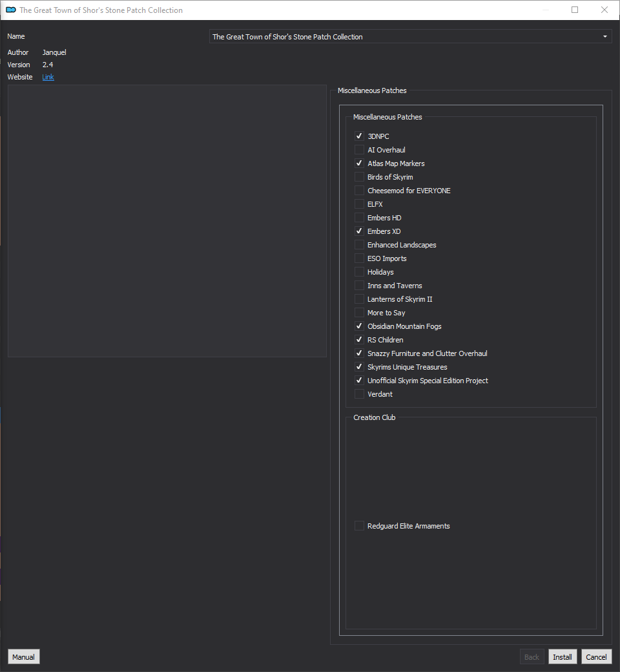Uncheck the Embers XD option
Image resolution: width=620 pixels, height=672 pixels.
pyautogui.click(x=359, y=231)
